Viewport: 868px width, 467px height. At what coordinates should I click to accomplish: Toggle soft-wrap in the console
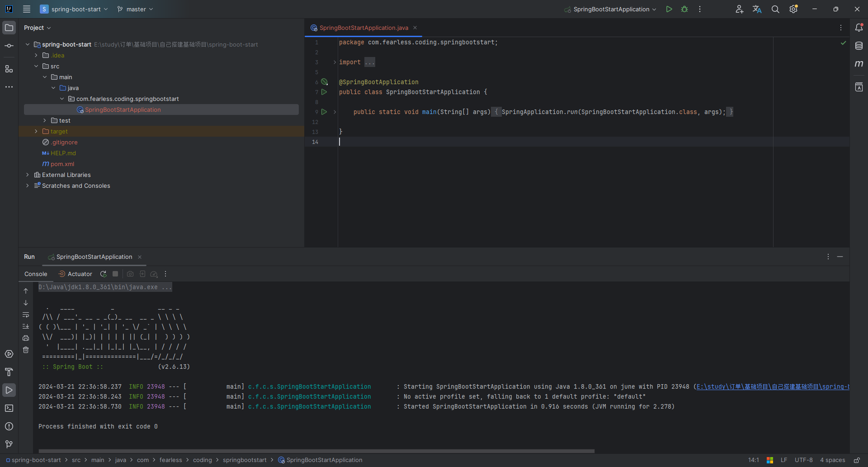click(26, 315)
